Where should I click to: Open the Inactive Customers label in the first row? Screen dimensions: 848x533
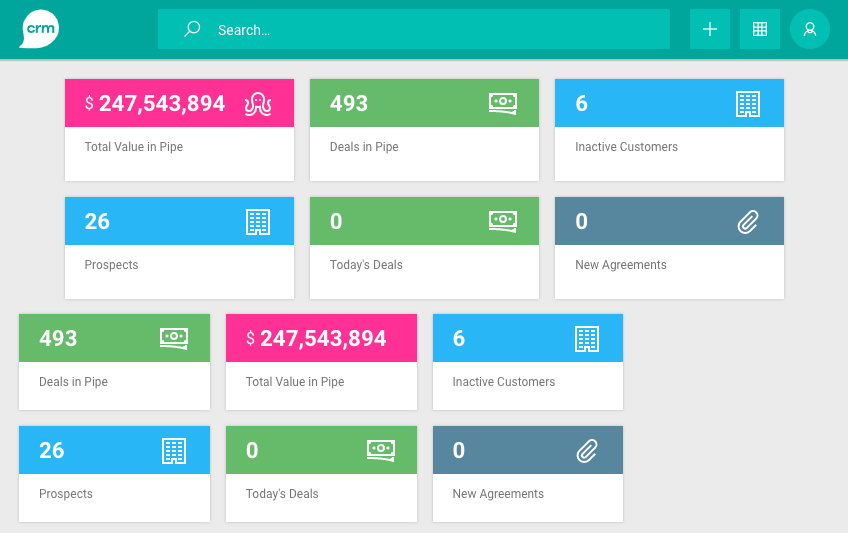[626, 147]
